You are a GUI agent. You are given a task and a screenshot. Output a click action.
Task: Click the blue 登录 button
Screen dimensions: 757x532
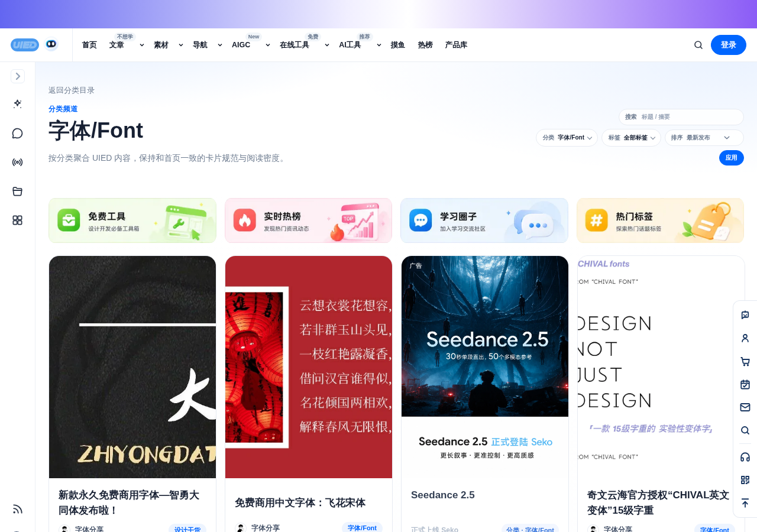729,45
